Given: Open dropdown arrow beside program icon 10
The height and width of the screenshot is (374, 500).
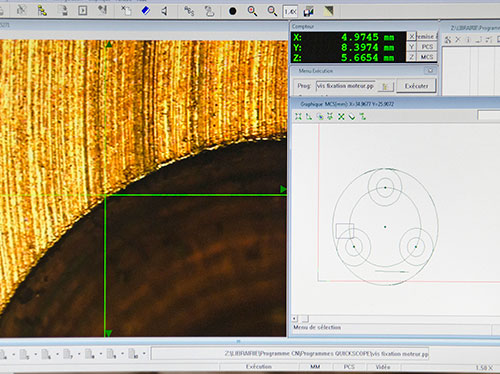Looking at the screenshot, I should click(x=144, y=354).
